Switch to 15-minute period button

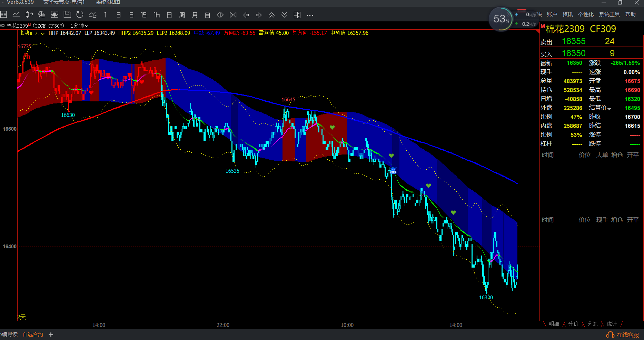point(144,15)
